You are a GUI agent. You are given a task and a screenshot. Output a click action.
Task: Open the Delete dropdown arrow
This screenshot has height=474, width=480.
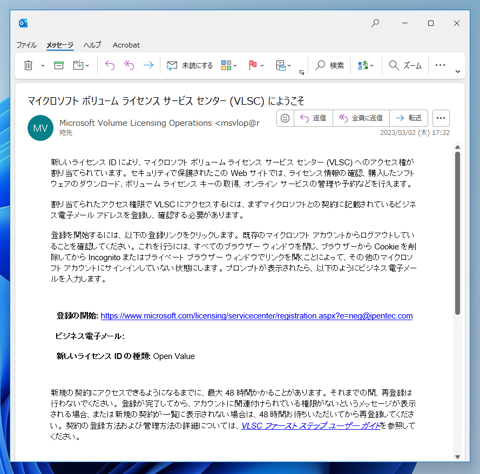point(43,66)
